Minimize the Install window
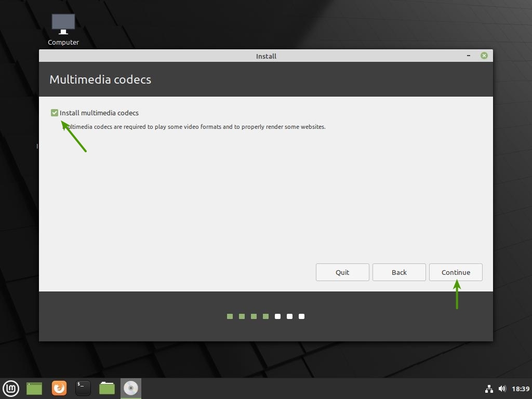Image resolution: width=532 pixels, height=399 pixels. [469, 56]
